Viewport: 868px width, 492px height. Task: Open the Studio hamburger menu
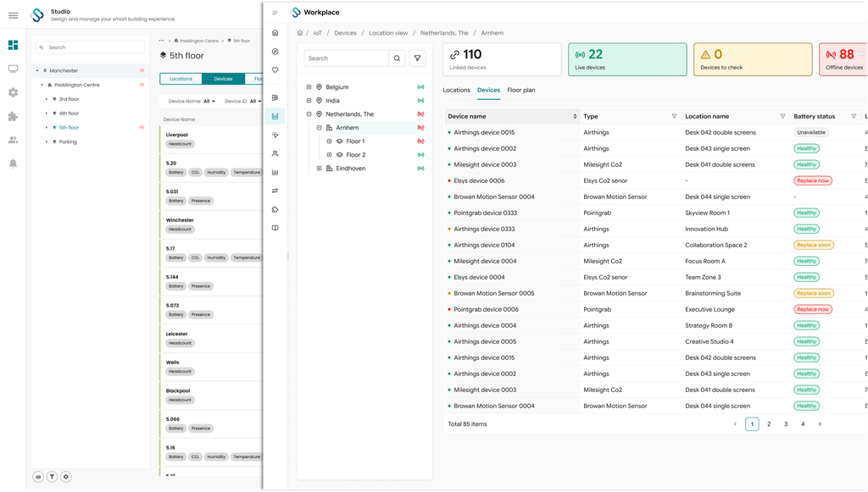[14, 15]
